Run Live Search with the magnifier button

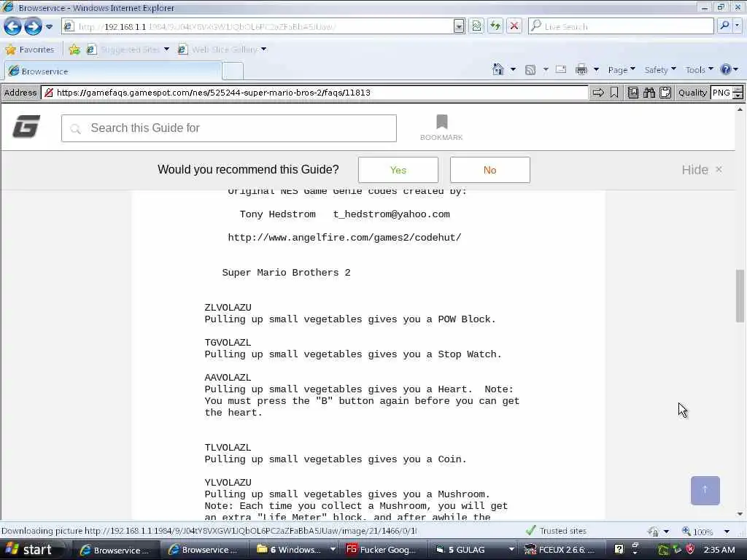724,26
